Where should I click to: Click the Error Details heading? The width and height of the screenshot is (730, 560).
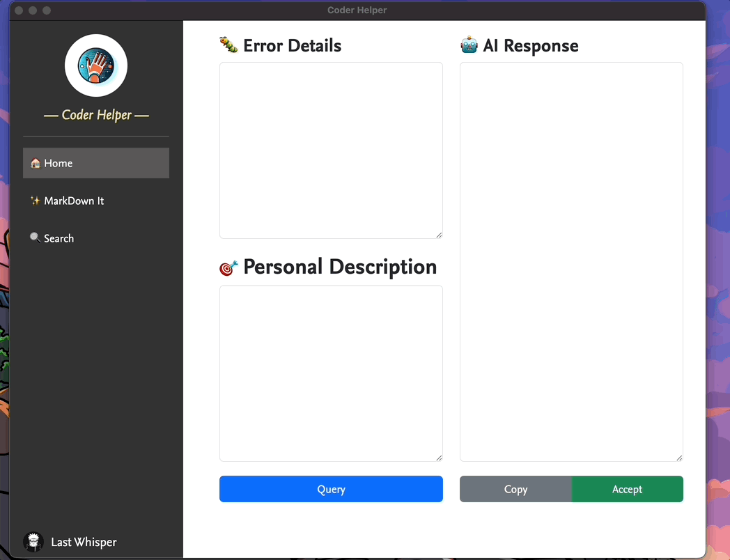click(x=292, y=45)
